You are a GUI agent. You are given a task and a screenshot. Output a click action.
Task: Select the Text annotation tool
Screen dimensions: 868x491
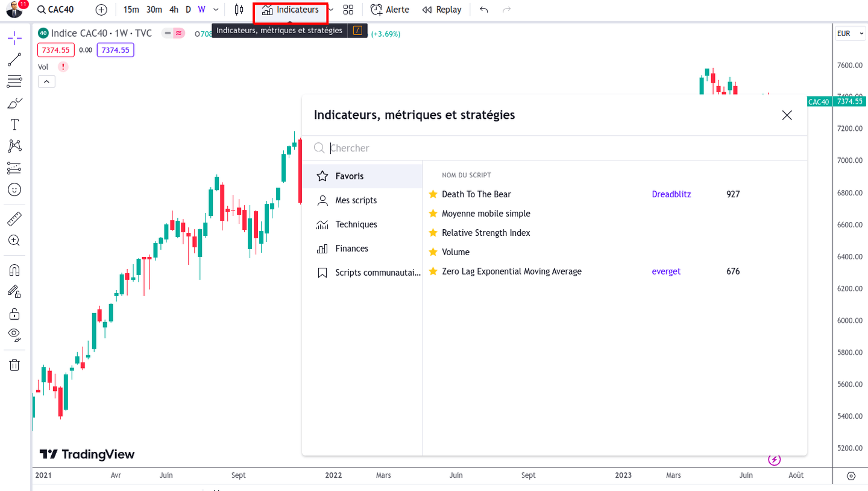coord(14,125)
